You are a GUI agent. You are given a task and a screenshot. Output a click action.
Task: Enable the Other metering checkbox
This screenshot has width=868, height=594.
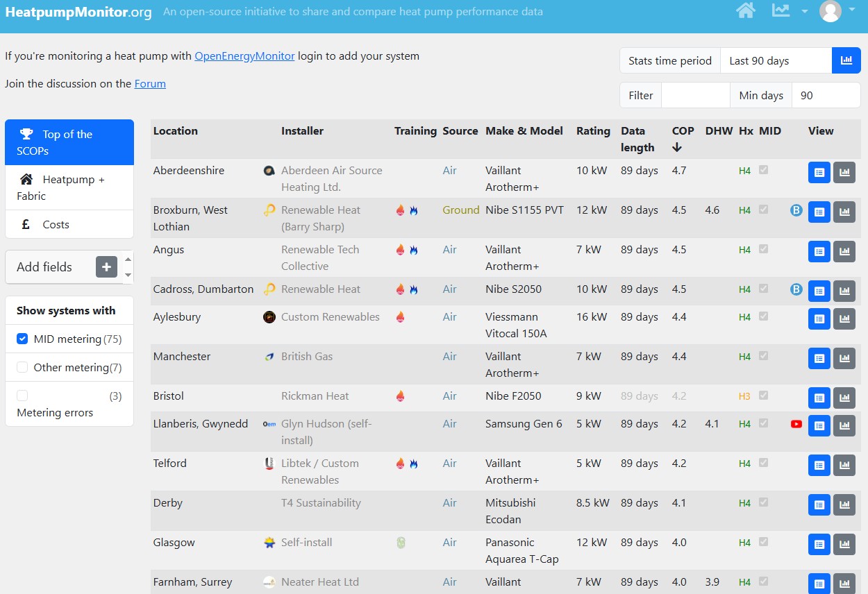[x=22, y=367]
